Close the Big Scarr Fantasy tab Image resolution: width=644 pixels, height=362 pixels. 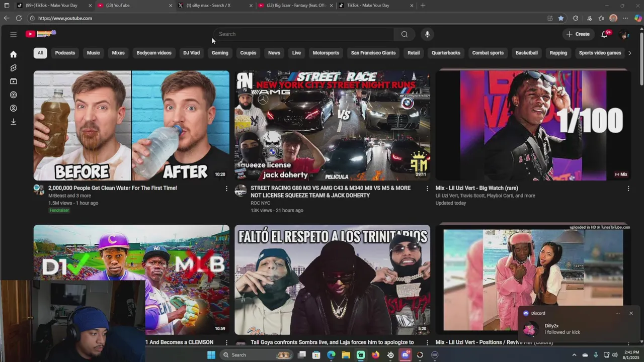coord(332,6)
